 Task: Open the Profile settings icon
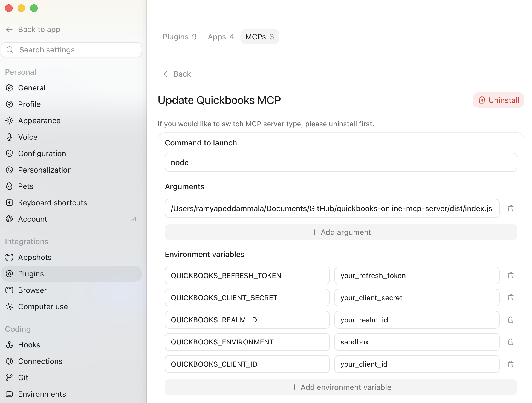pyautogui.click(x=9, y=104)
